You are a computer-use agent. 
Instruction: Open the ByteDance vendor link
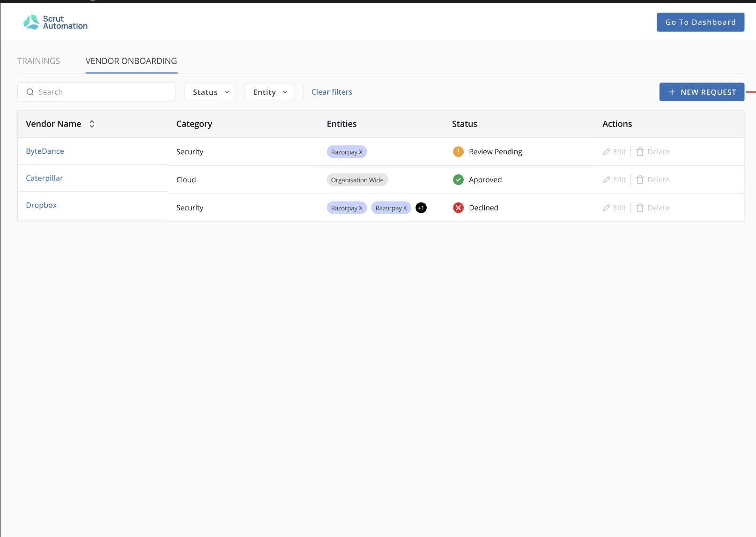point(45,151)
